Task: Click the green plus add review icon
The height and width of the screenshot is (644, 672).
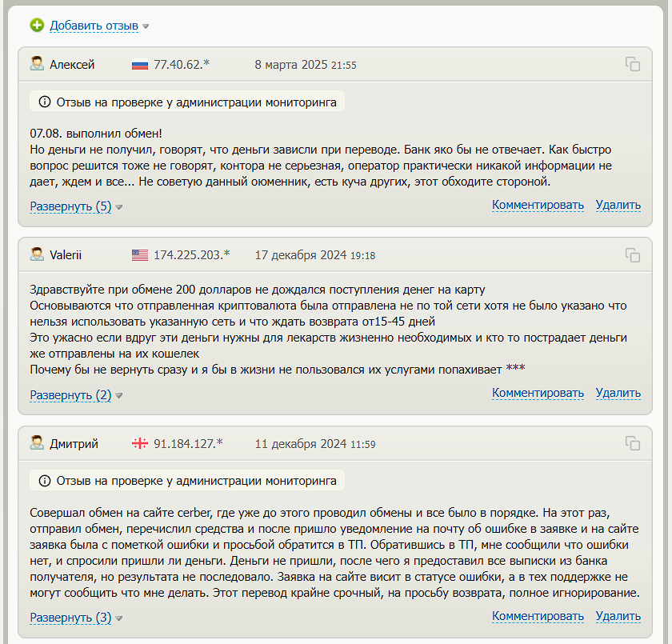Action: click(37, 26)
